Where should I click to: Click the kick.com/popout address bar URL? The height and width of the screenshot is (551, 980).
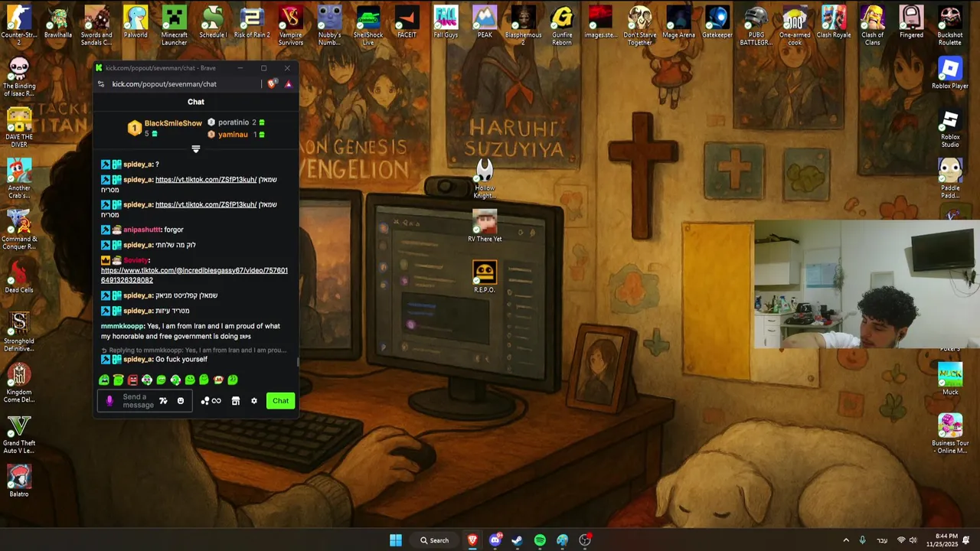[164, 84]
